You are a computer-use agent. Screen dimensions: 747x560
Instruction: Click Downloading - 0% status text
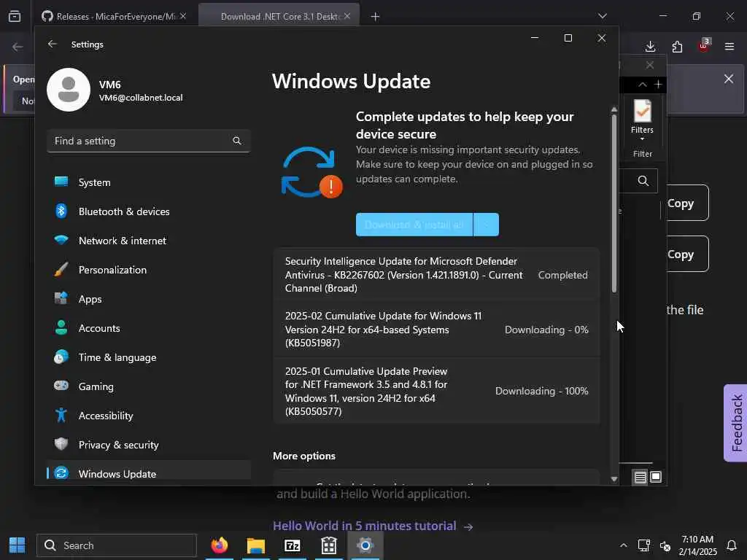point(546,330)
